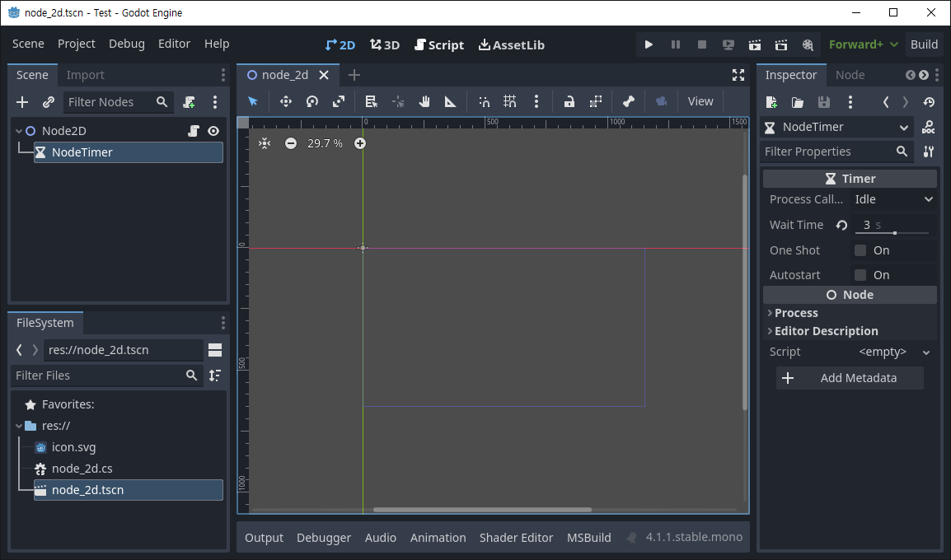Zoom in on the canvas
Screen dimensions: 951x560
pos(360,143)
